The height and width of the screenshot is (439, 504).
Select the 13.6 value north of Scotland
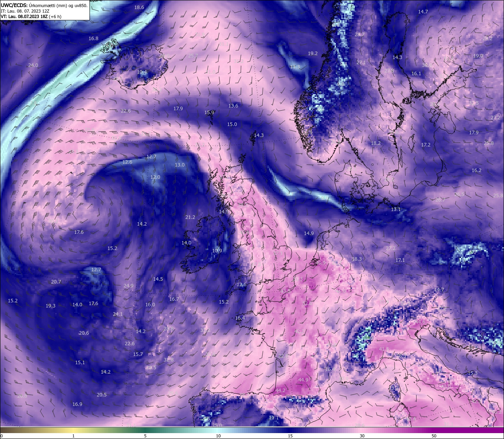[x=233, y=106]
